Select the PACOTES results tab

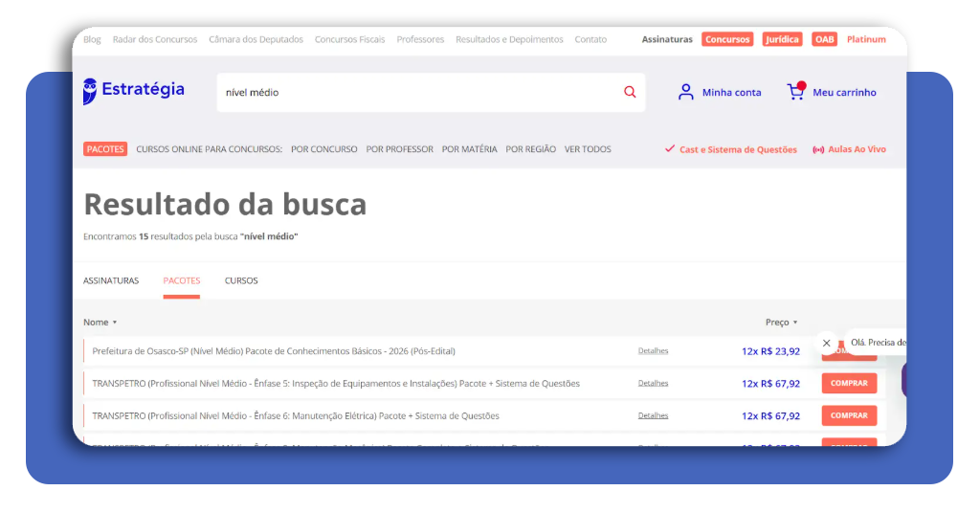[182, 280]
